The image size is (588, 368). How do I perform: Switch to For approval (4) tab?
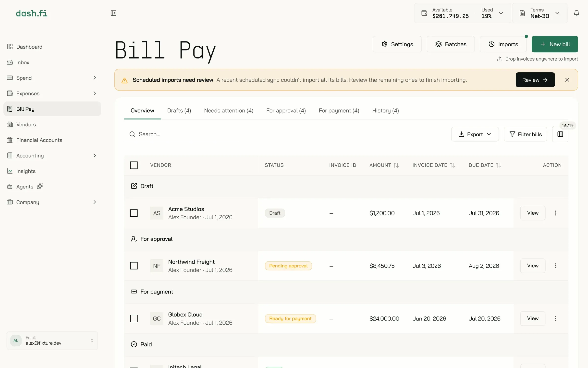pos(286,111)
